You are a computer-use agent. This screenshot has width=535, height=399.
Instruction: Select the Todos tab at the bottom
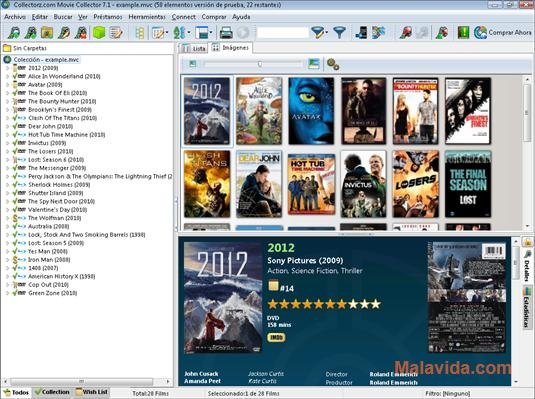tap(16, 393)
